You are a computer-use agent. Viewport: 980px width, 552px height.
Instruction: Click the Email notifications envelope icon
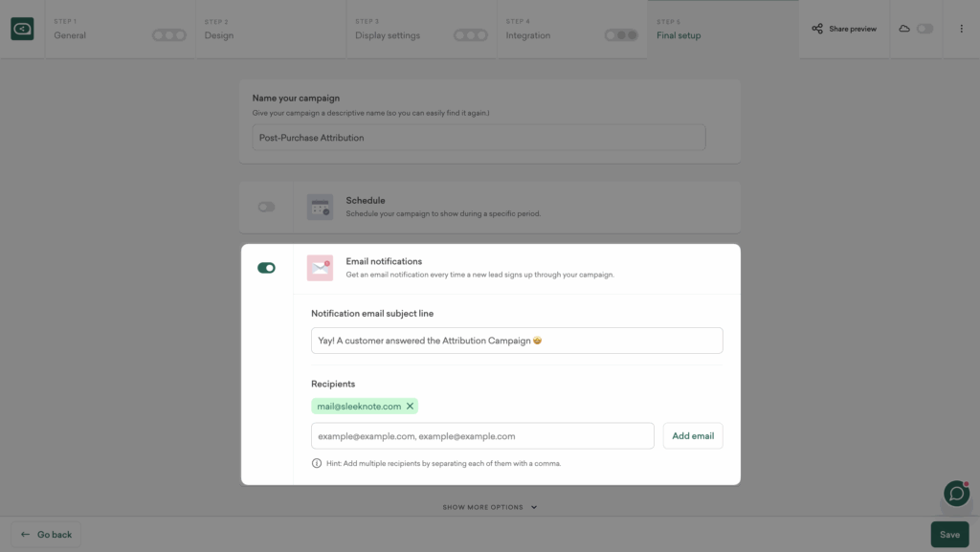coord(320,269)
